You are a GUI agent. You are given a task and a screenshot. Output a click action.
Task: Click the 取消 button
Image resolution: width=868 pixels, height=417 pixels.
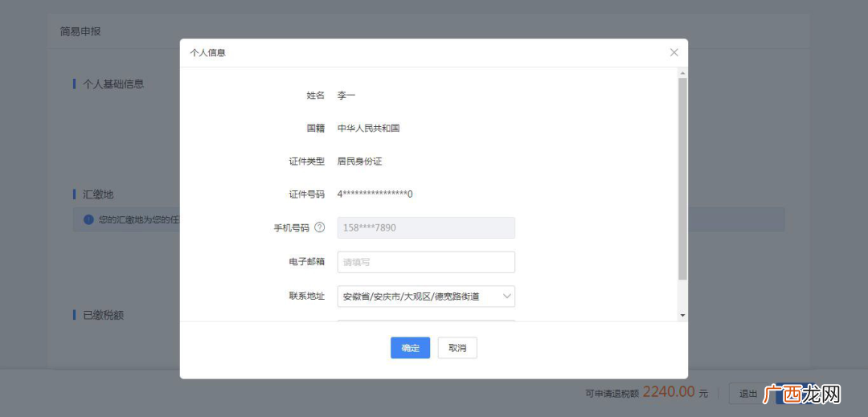tap(457, 348)
